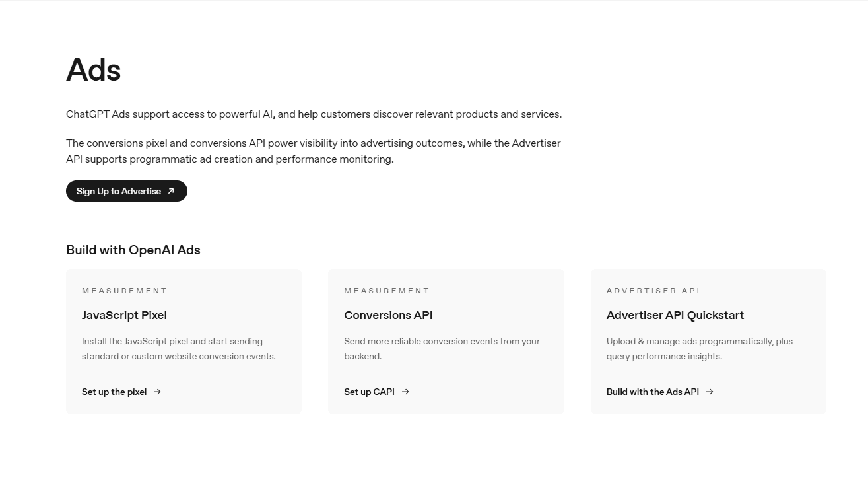
Task: Click the arrow icon next to Set up the pixel
Action: pyautogui.click(x=157, y=392)
